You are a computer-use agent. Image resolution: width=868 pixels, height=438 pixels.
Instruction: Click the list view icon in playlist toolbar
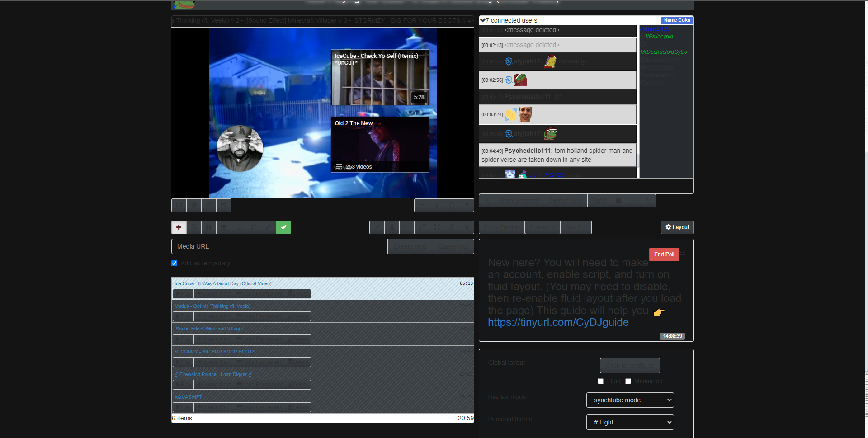pyautogui.click(x=224, y=227)
